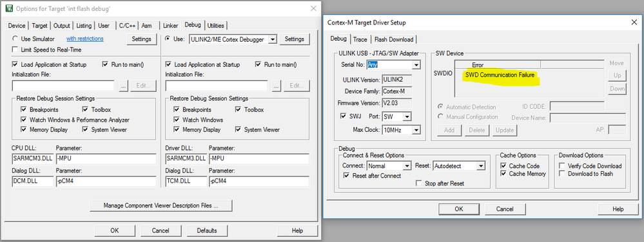Toggle debugger-side Run to main() checkbox

pyautogui.click(x=258, y=64)
